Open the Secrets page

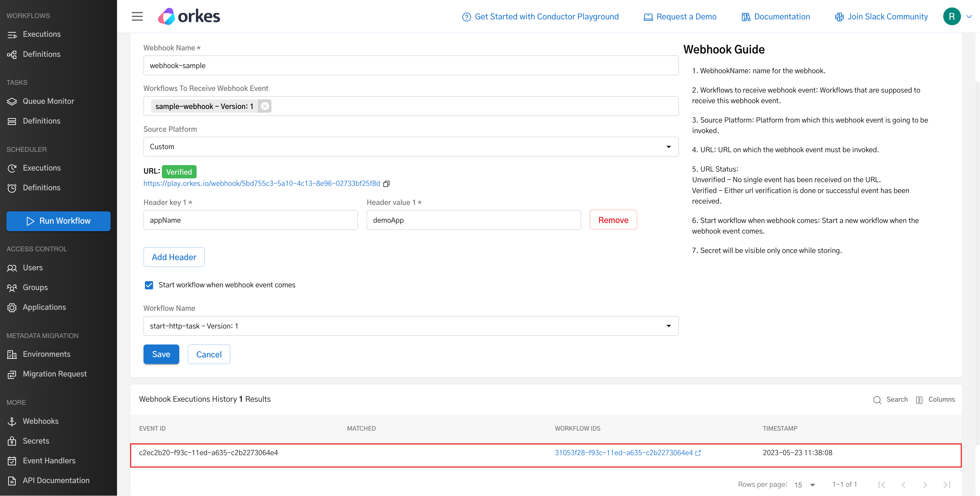(36, 441)
